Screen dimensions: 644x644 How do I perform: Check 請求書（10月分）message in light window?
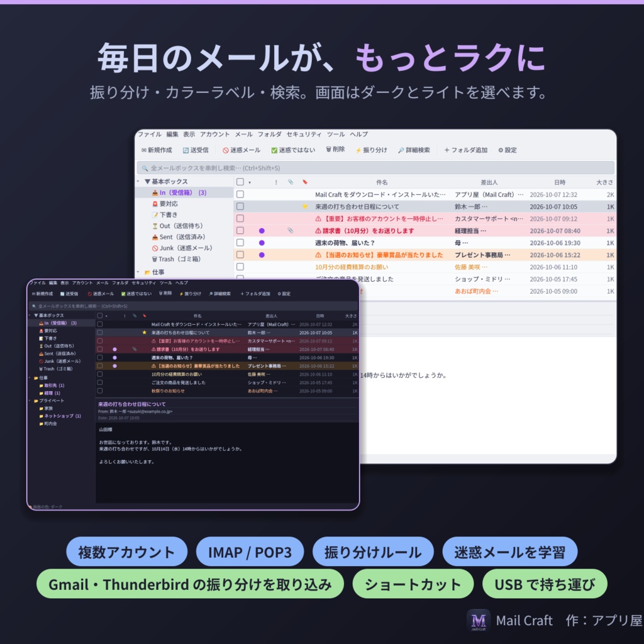tap(240, 230)
